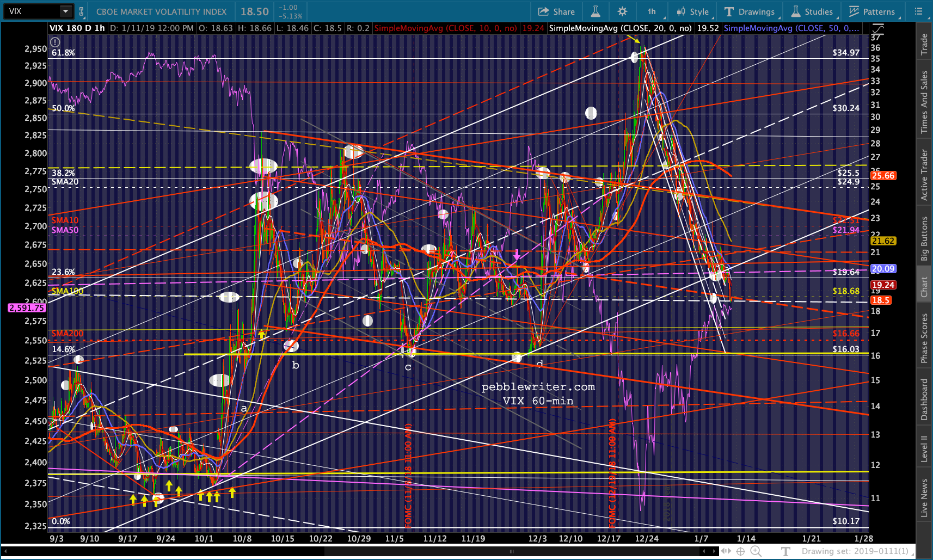Click the text T icon near Drawing set
933x560 pixels.
click(x=785, y=551)
